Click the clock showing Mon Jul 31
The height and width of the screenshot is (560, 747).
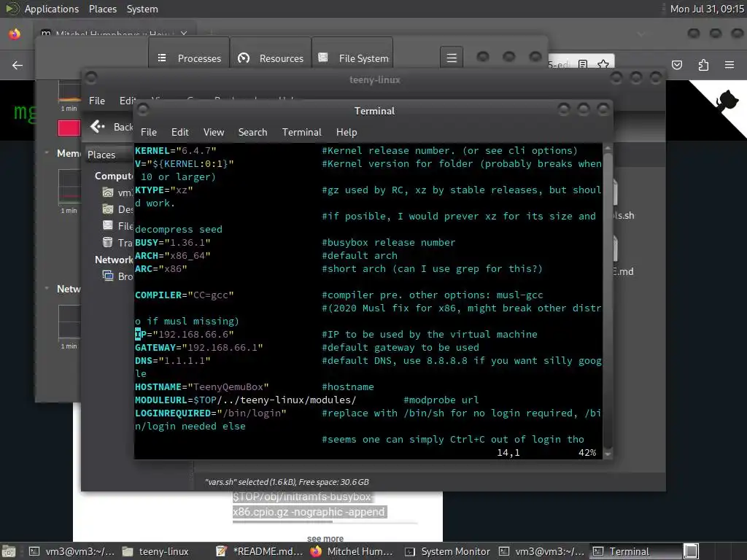[x=707, y=9]
